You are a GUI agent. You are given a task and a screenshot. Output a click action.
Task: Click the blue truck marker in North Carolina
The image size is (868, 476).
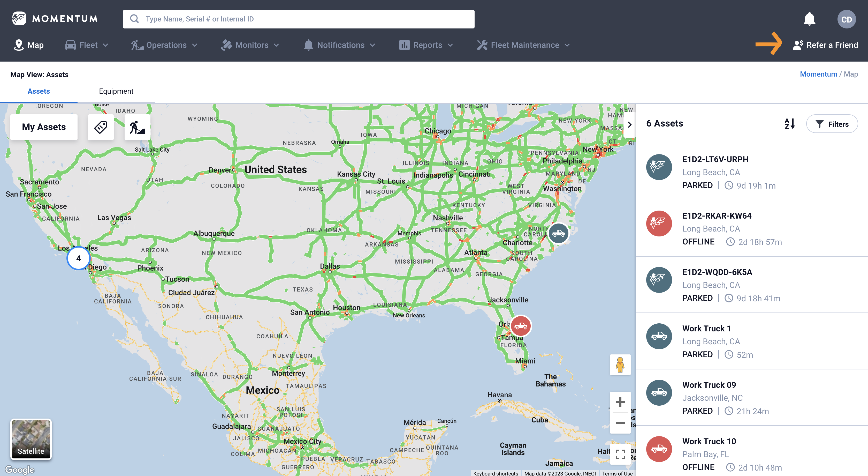click(x=558, y=233)
